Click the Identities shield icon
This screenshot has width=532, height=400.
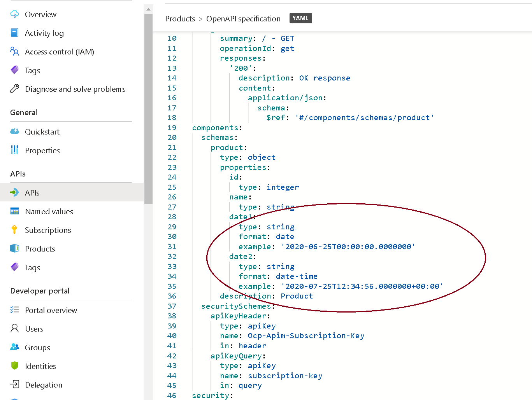(x=14, y=366)
